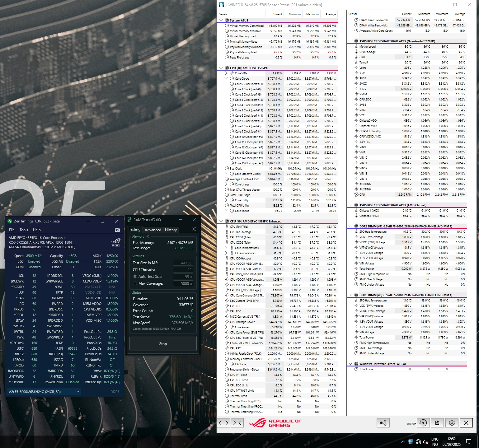This screenshot has width=479, height=448.
Task: Click the clock icon beside Physical Memory Load
Action: point(227,52)
